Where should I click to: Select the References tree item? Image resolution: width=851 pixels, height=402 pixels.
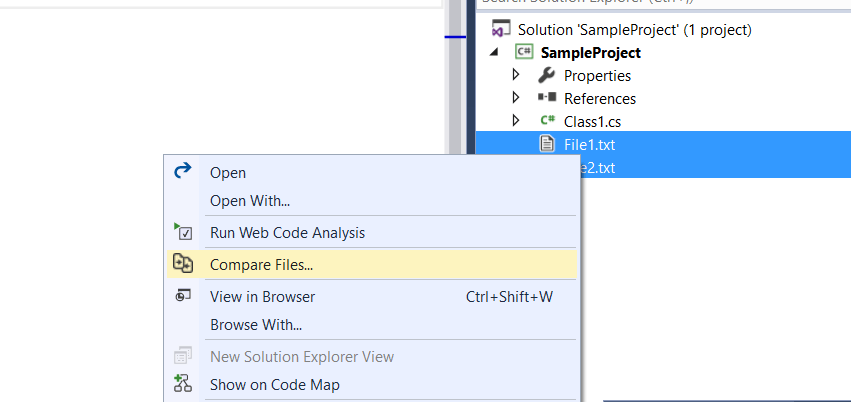(600, 99)
